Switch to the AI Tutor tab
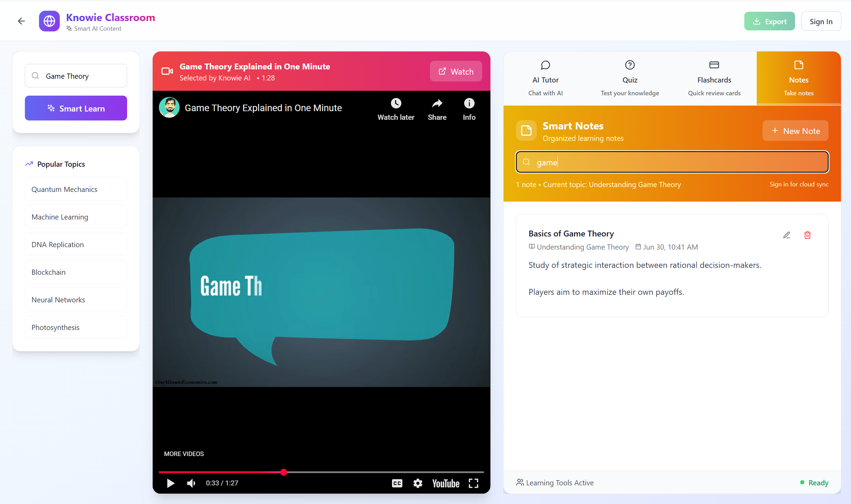 (x=545, y=79)
